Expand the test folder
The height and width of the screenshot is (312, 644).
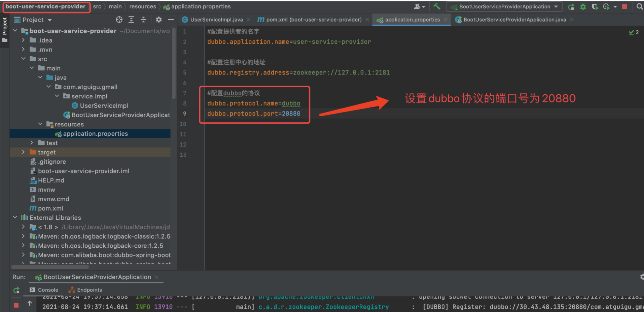(32, 143)
